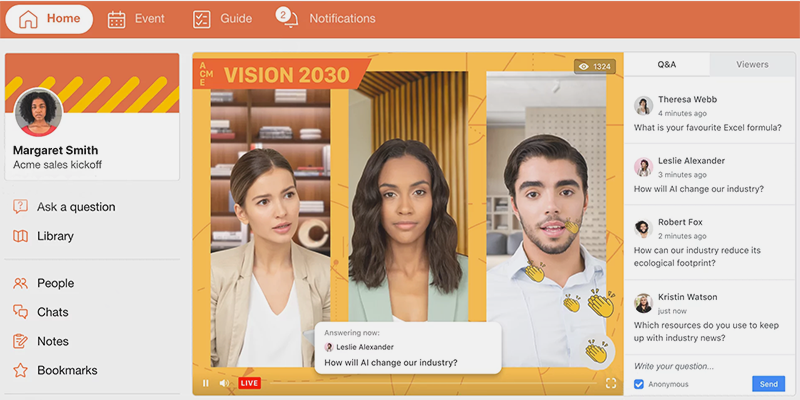The image size is (800, 400).
Task: Send clapping hands reaction button
Action: (596, 352)
